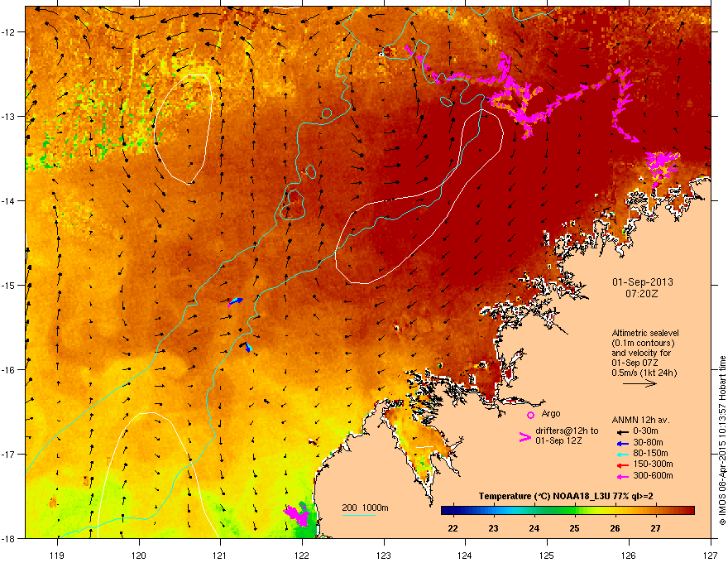The height and width of the screenshot is (563, 728).
Task: Click the '-12' latitude axis label
Action: [x=8, y=31]
